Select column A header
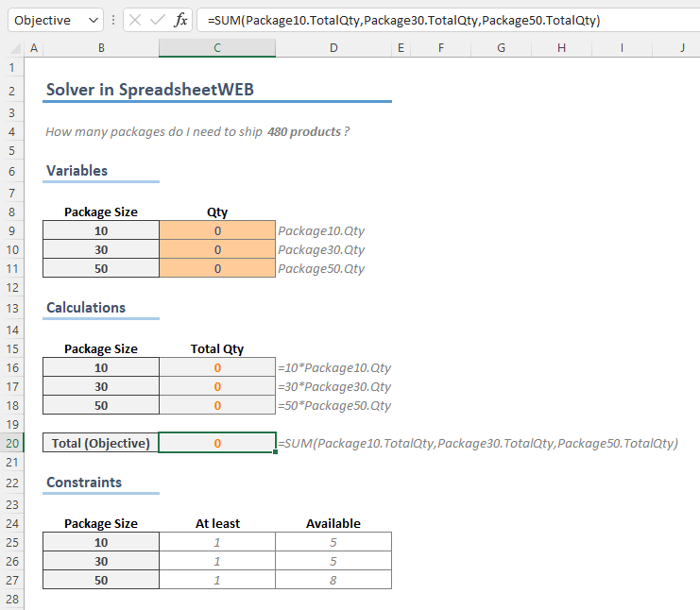Image resolution: width=700 pixels, height=610 pixels. point(34,48)
